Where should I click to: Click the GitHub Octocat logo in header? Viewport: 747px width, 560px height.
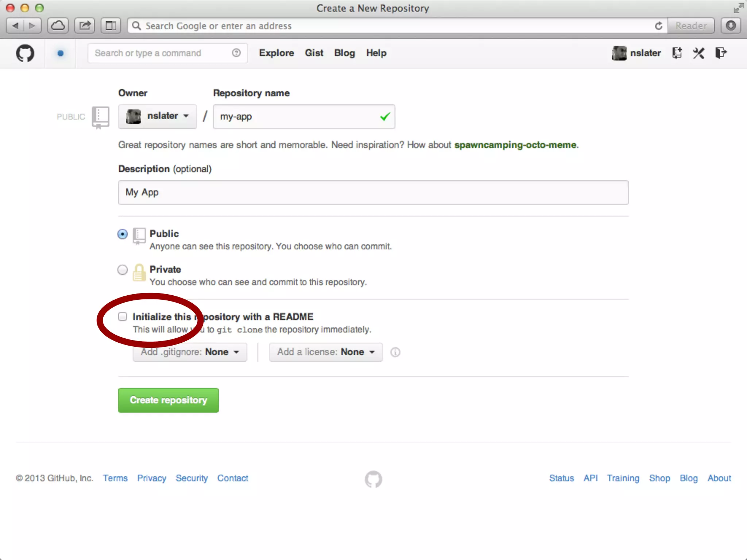[x=25, y=53]
